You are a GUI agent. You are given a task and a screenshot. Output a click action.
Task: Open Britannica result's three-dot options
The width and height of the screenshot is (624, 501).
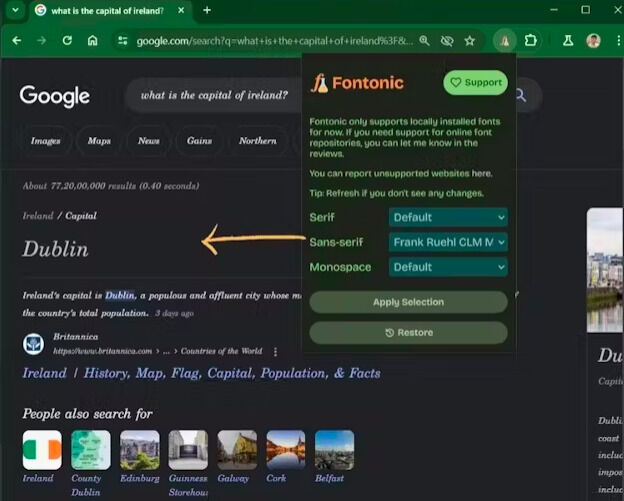pos(275,352)
